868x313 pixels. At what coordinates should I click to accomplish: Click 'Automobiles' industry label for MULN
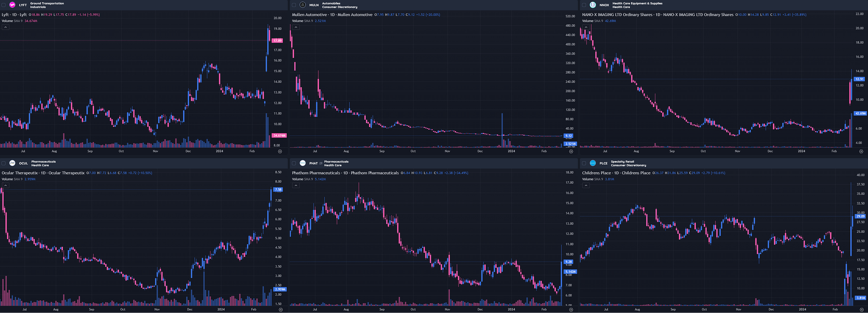click(331, 3)
